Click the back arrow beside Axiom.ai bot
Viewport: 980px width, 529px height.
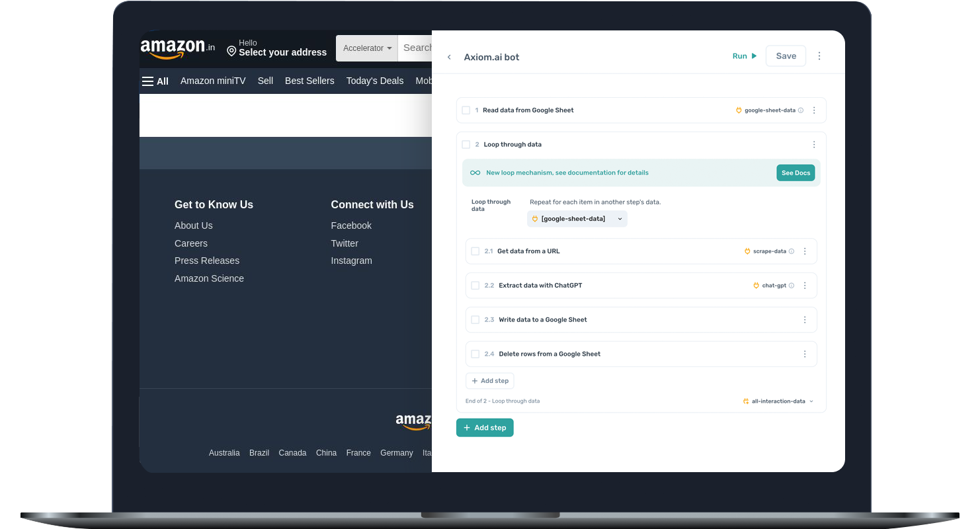[x=449, y=57]
